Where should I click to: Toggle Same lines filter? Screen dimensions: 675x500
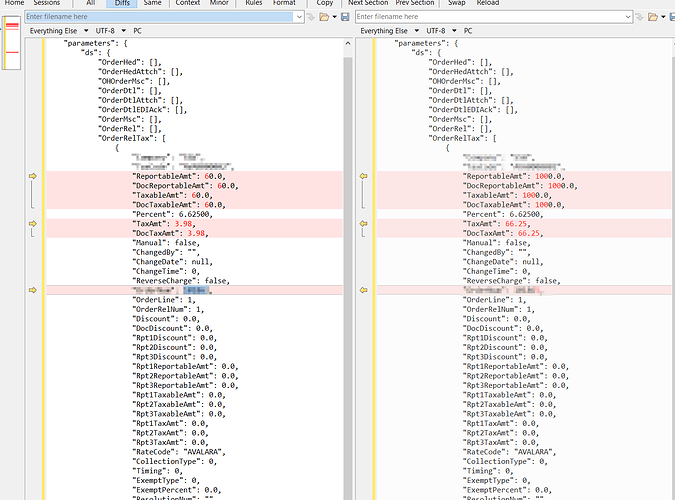click(152, 3)
